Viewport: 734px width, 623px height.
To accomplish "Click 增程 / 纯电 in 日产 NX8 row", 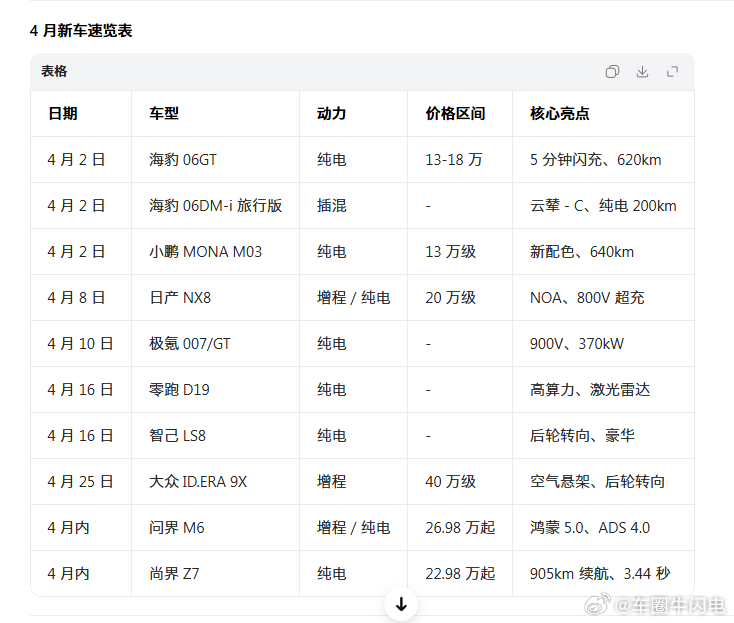I will 353,298.
